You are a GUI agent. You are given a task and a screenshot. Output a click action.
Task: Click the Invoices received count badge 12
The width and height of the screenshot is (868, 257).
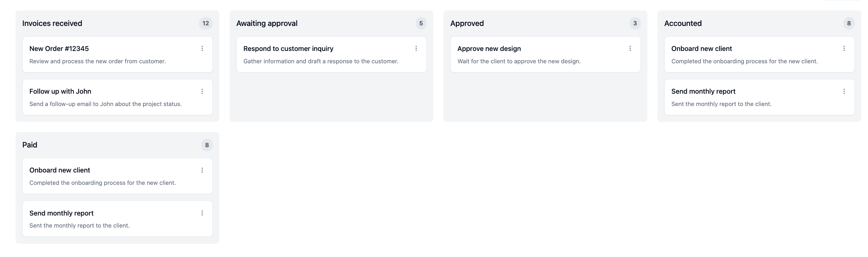coord(205,23)
